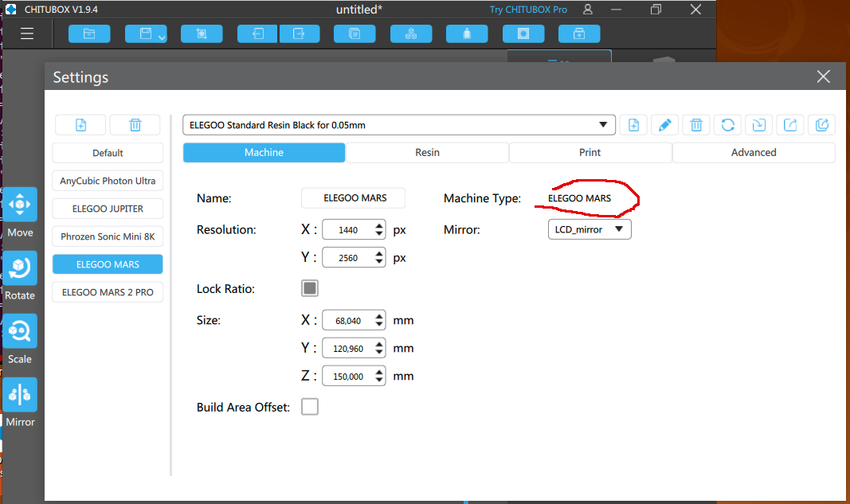Click the pencil edit resin profile icon
The height and width of the screenshot is (504, 850).
coord(664,125)
